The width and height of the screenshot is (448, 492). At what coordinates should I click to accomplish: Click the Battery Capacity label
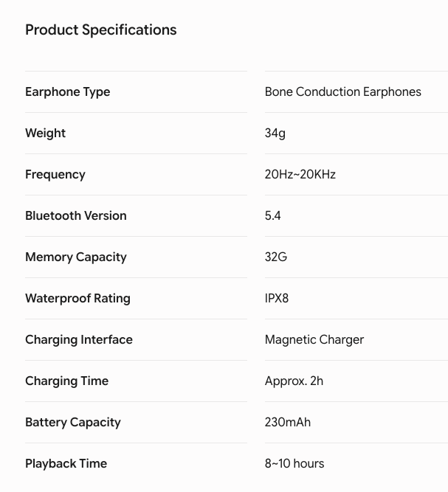73,423
